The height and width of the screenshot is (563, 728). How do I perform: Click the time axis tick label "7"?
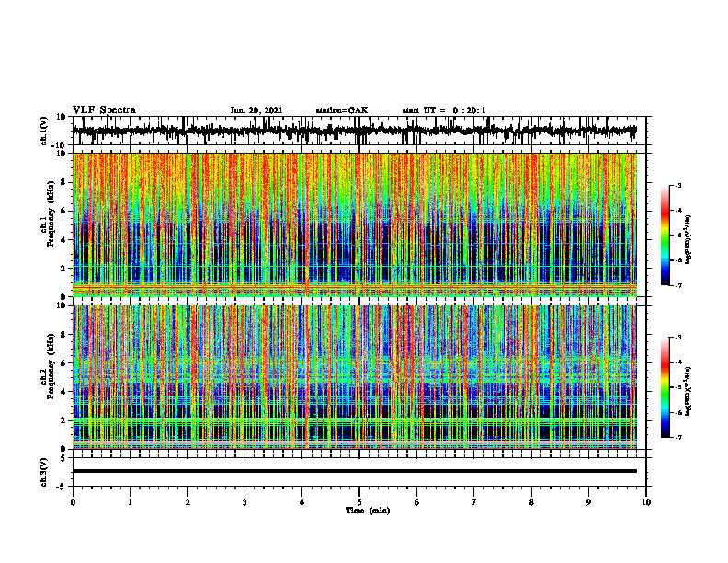(x=474, y=502)
